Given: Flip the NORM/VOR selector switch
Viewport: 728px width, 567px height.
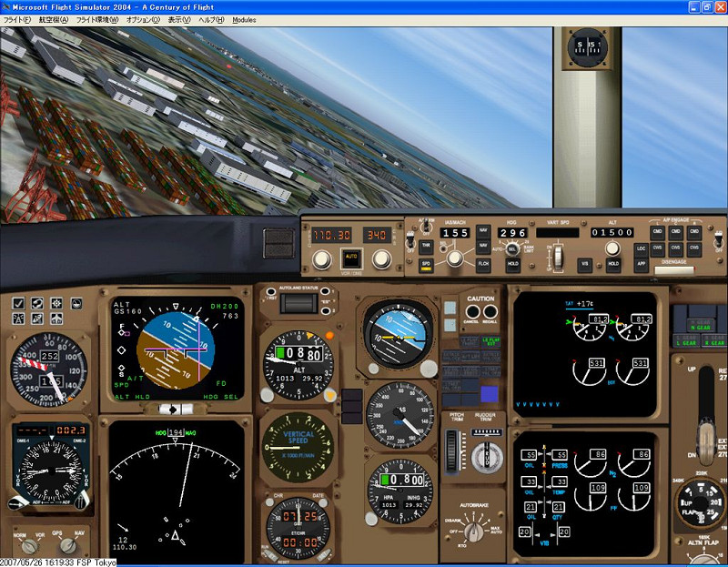Looking at the screenshot, I should tap(30, 546).
